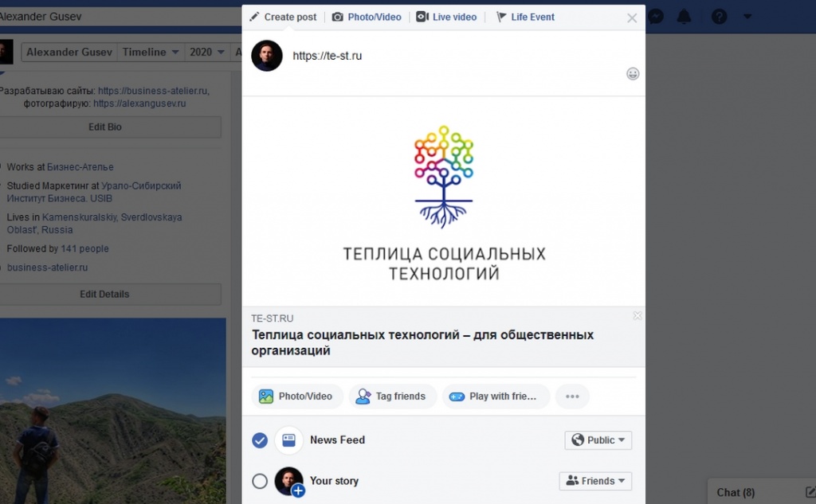The width and height of the screenshot is (816, 504).
Task: Click the Edit Bio button
Action: click(104, 126)
